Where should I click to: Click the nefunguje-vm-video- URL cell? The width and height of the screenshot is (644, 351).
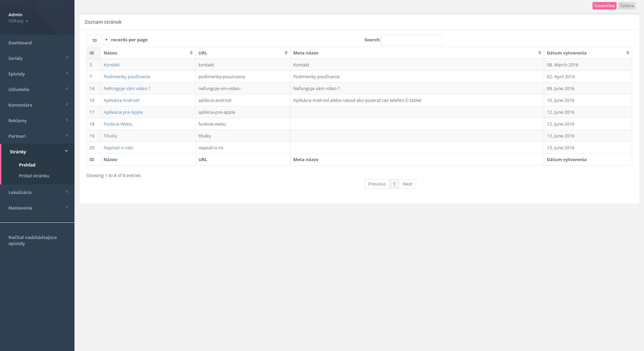243,88
